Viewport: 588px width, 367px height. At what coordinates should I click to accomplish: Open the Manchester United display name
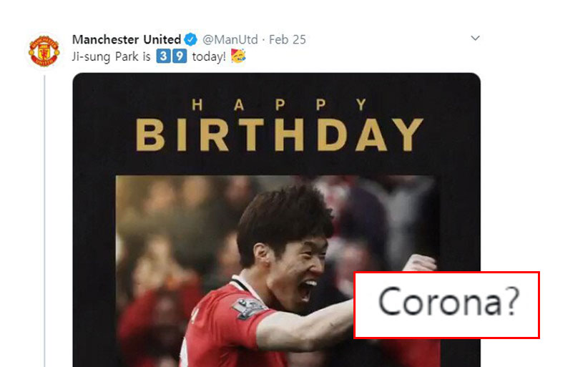127,39
